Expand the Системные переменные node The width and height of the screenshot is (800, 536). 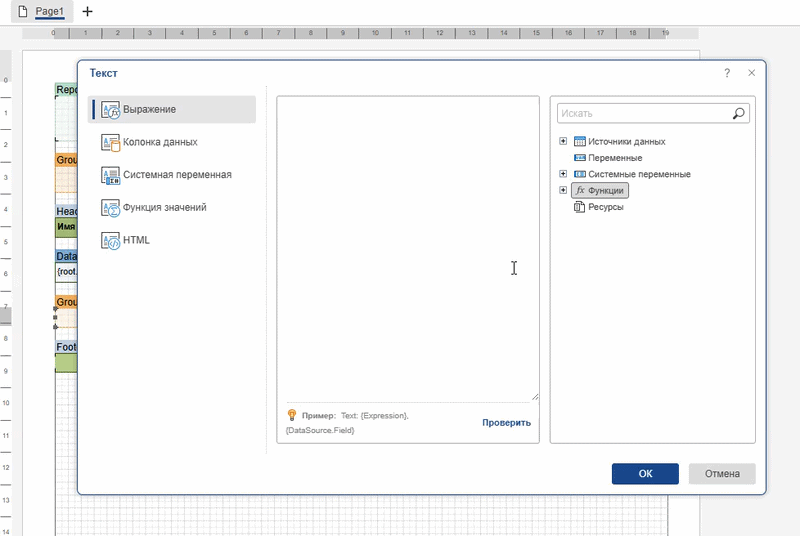point(564,174)
